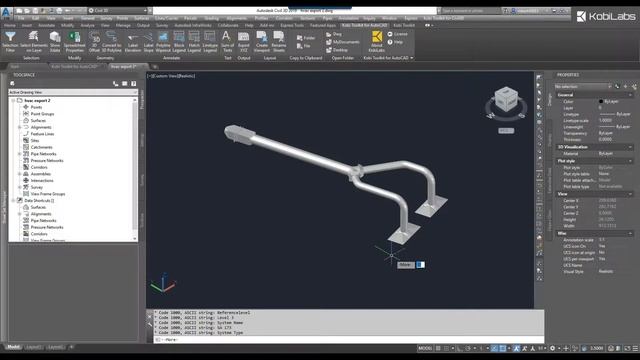Insert a Block Legend

pyautogui.click(x=179, y=42)
